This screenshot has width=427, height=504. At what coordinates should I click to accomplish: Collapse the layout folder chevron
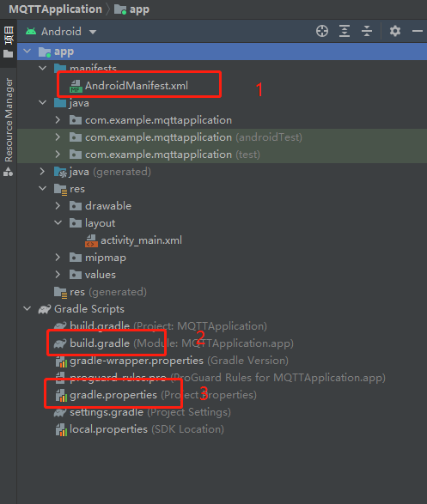click(x=58, y=222)
